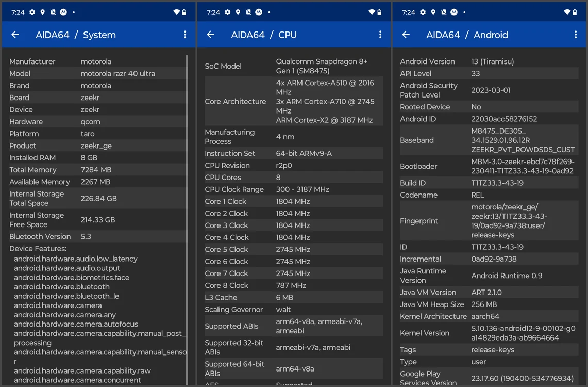Viewport: 588px width, 387px height.
Task: Select the Manufacturer row in System
Action: (97, 61)
